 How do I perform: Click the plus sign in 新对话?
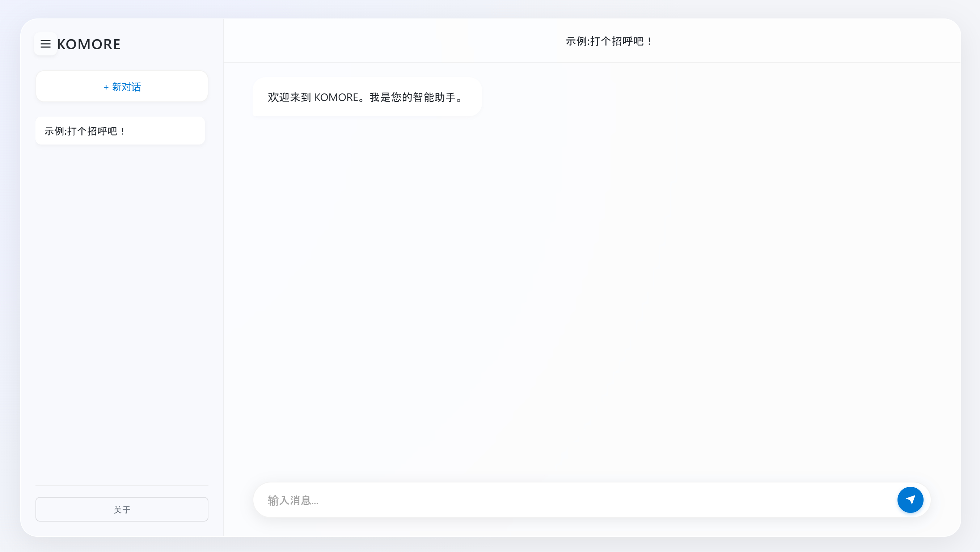click(x=106, y=87)
